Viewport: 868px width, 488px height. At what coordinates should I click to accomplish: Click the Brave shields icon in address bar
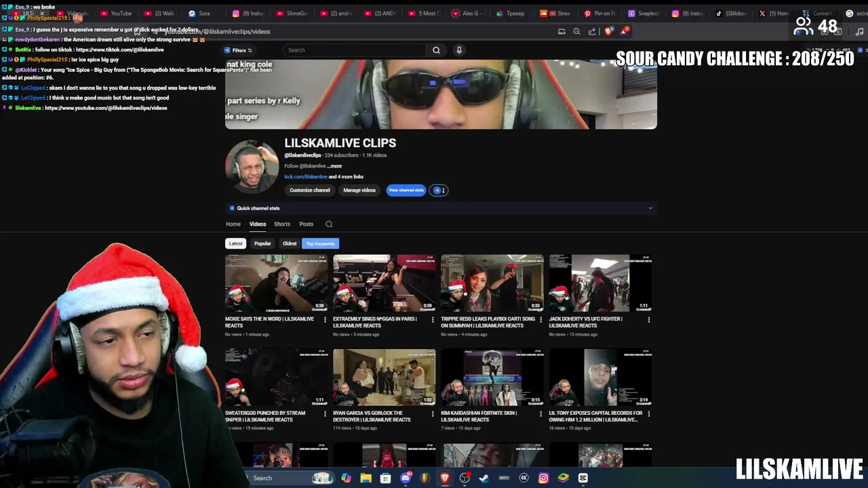pyautogui.click(x=608, y=31)
